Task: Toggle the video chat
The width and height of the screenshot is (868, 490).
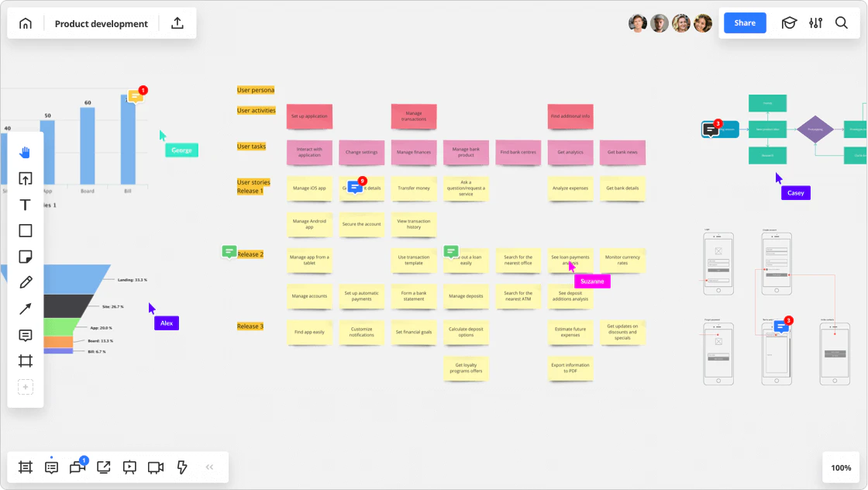Action: [155, 467]
